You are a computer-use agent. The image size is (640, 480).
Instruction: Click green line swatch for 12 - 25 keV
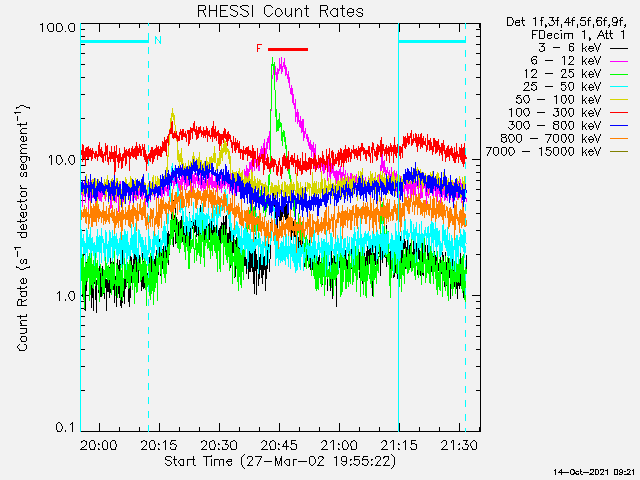click(x=619, y=74)
